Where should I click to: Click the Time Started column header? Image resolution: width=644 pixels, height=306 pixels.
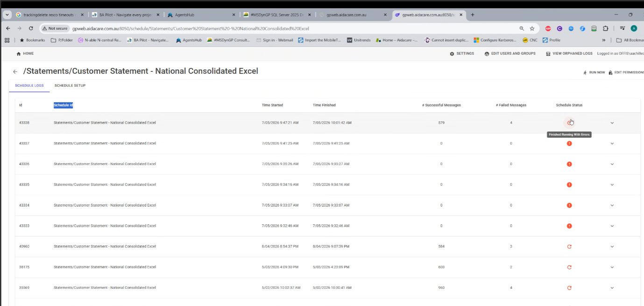coord(272,105)
